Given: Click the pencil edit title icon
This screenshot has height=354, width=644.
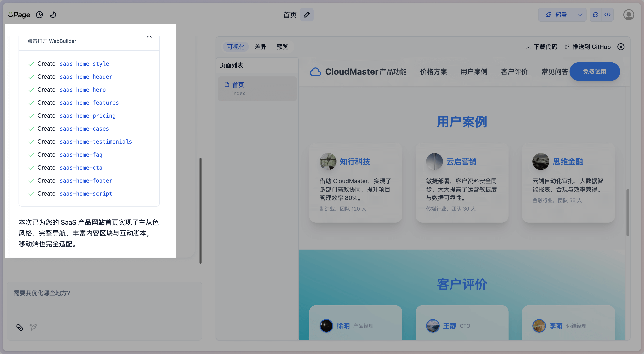Looking at the screenshot, I should point(306,15).
